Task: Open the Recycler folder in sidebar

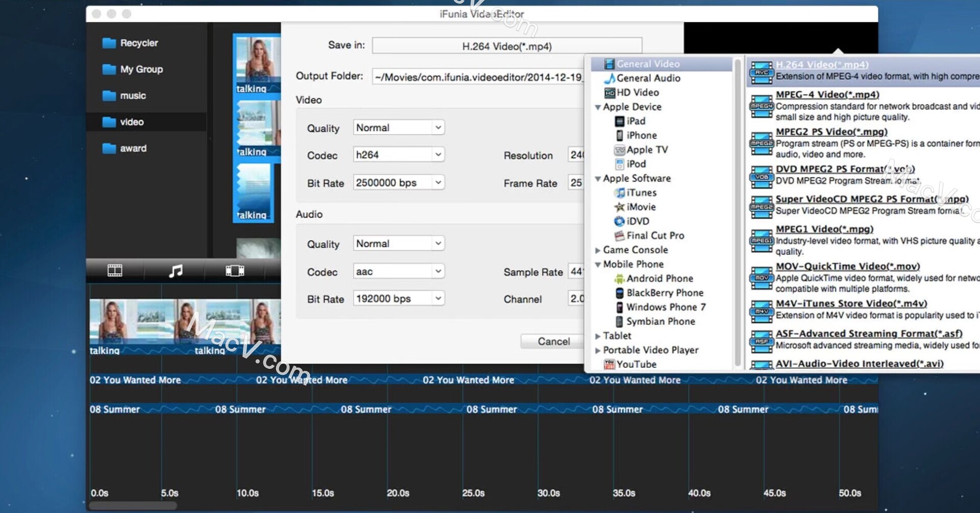Action: point(130,43)
